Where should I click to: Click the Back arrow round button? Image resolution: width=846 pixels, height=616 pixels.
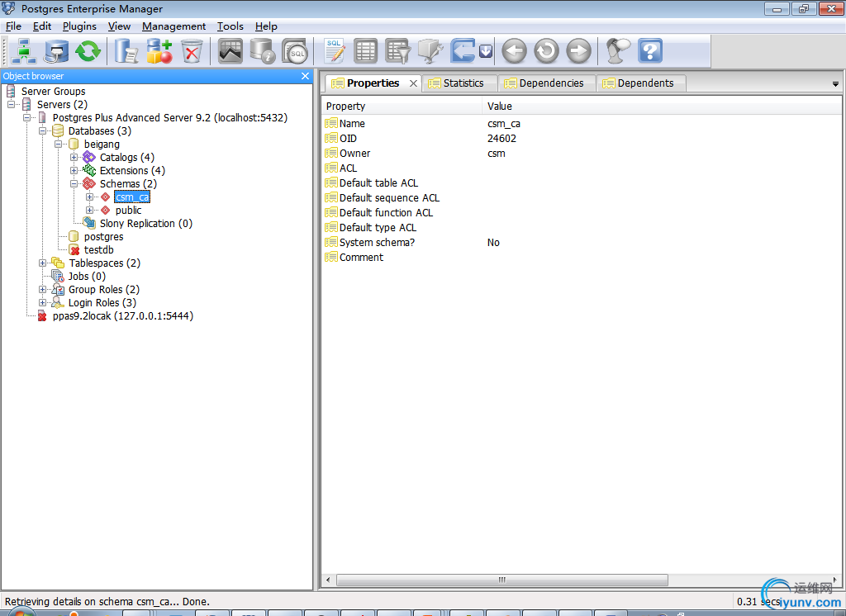514,52
